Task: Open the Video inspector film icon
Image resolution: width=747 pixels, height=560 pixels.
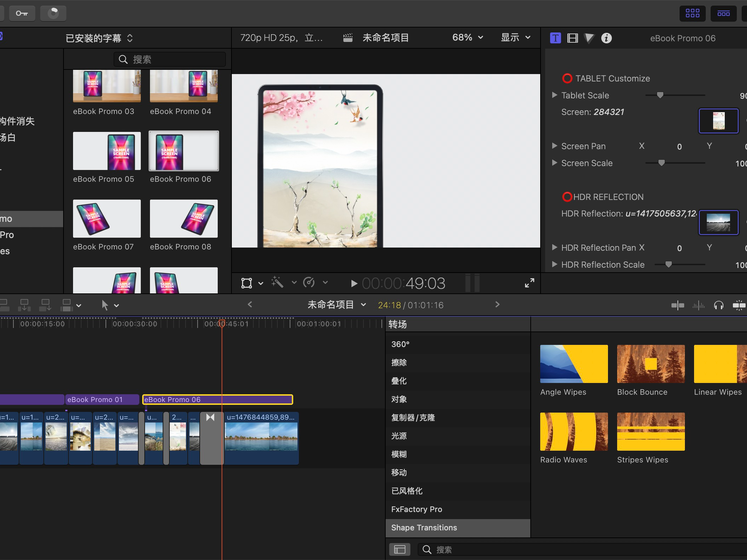Action: (572, 38)
